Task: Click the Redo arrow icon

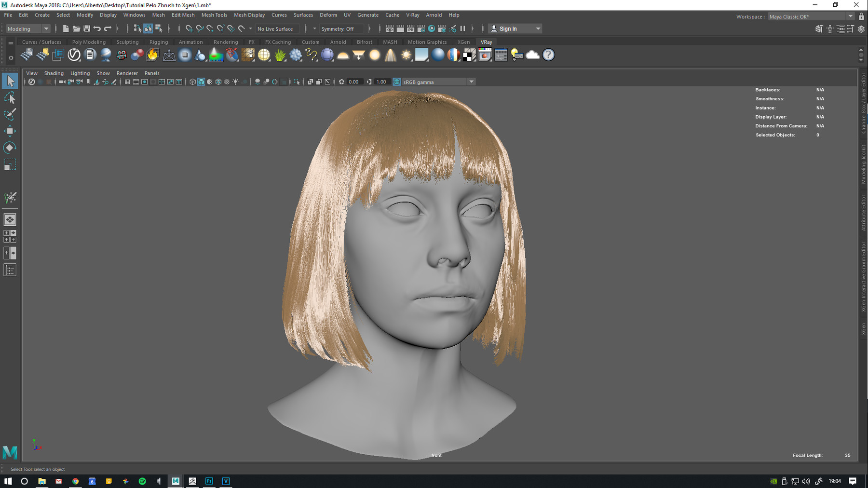Action: (108, 29)
